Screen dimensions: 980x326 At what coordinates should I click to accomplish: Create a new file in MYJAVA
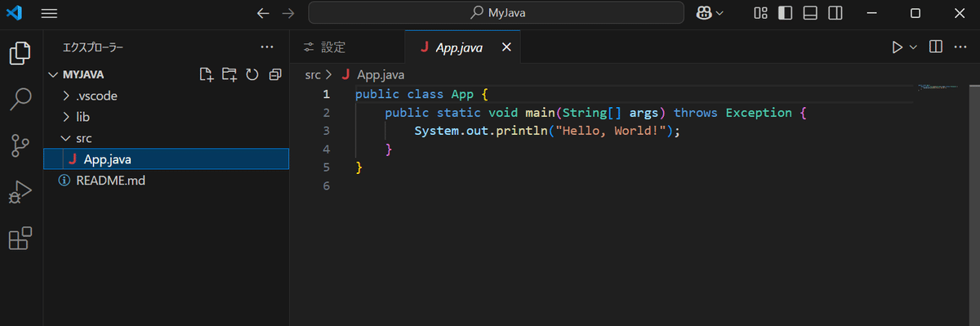(x=207, y=74)
